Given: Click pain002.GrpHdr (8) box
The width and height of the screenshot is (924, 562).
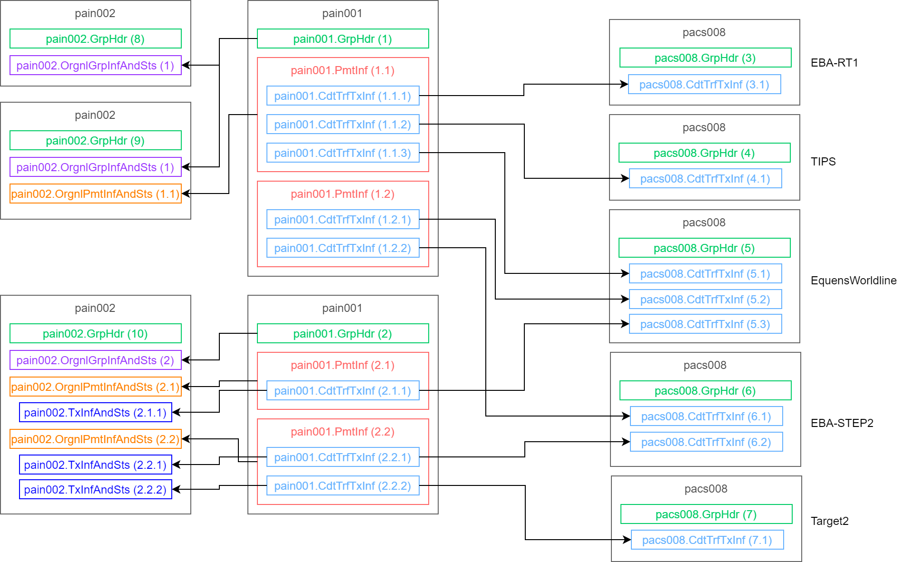Looking at the screenshot, I should click(96, 39).
